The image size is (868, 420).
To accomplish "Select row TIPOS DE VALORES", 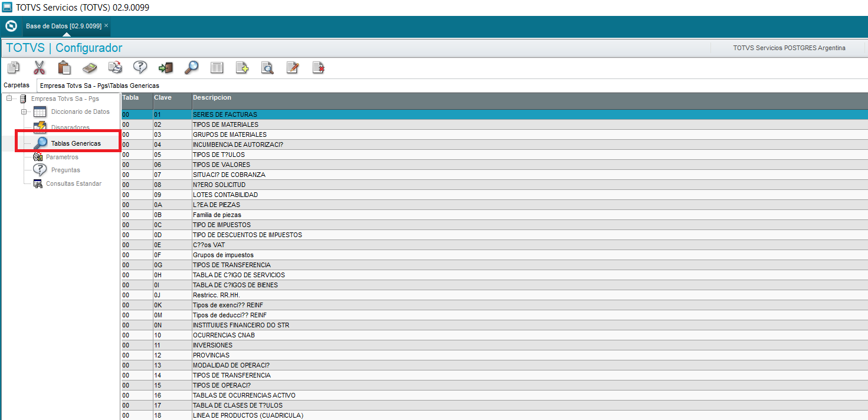I will pos(494,165).
